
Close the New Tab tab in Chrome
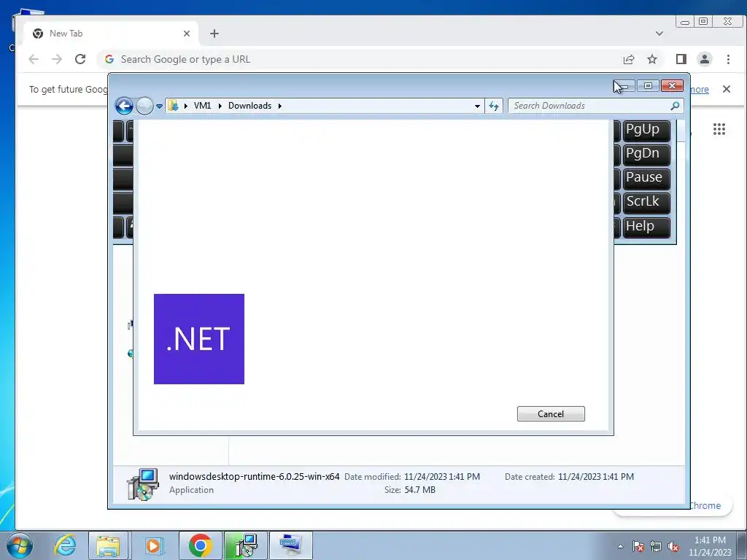pos(186,34)
